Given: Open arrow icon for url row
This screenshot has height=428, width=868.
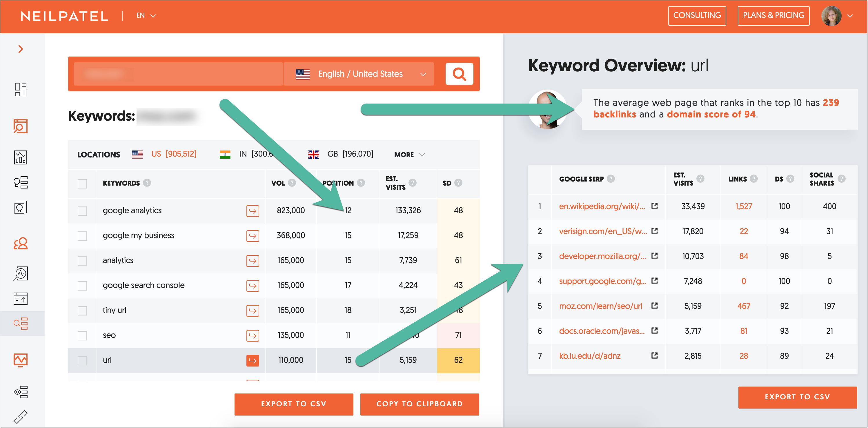Looking at the screenshot, I should click(x=253, y=361).
